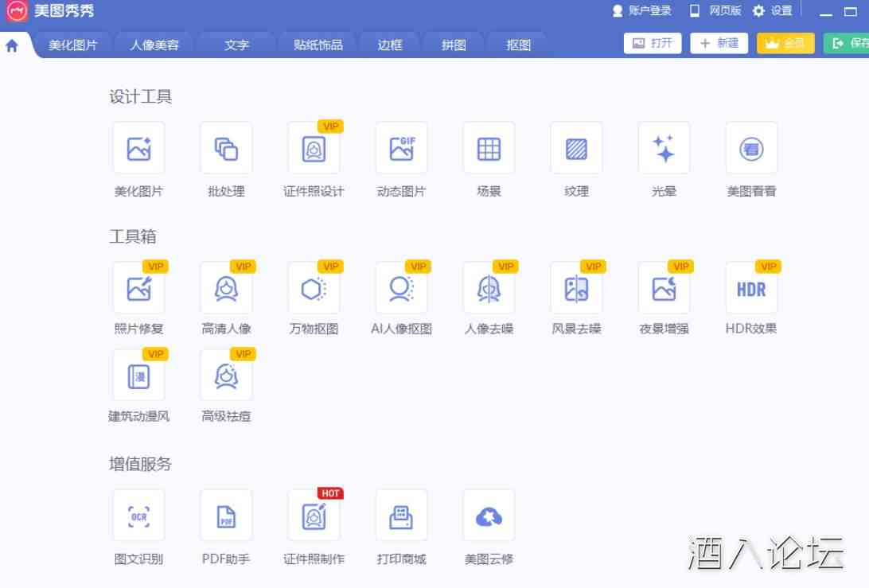
Task: Open 证件照制作 with HOT badge
Action: pos(314,516)
